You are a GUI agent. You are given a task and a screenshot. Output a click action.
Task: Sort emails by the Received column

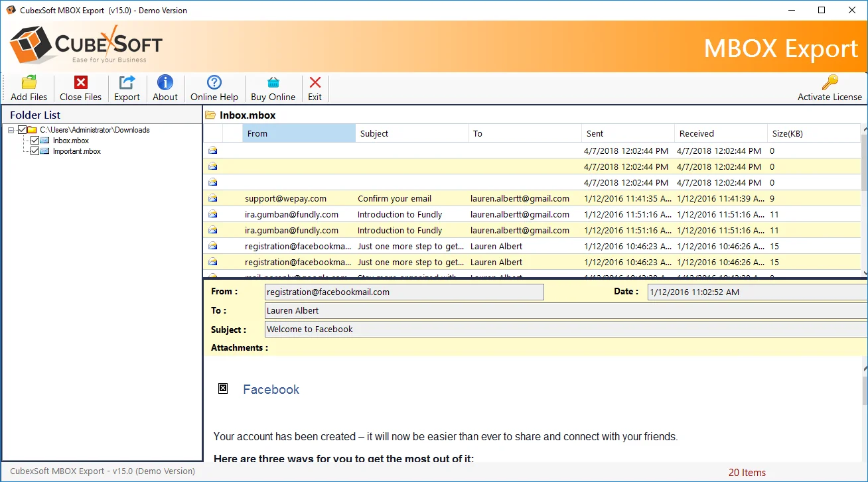[x=721, y=133]
